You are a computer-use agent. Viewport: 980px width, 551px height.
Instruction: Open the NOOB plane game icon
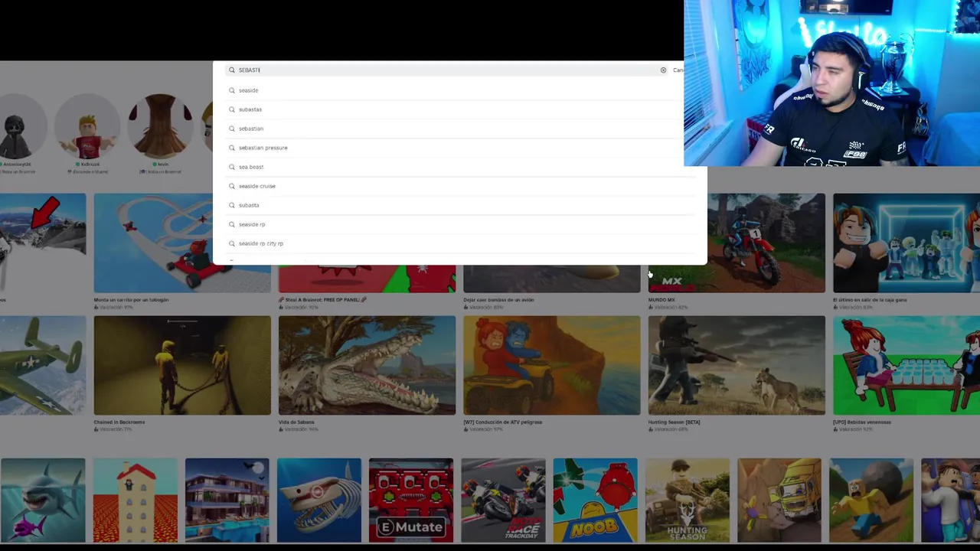pyautogui.click(x=595, y=500)
